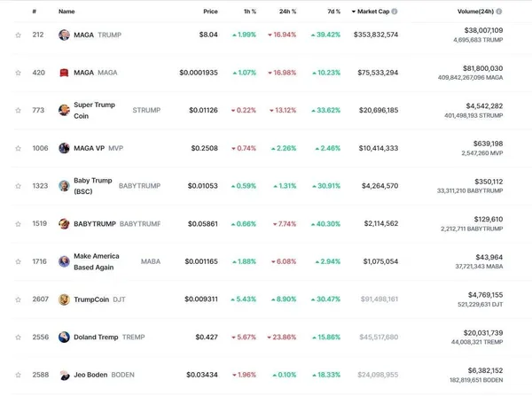Click Market Cap info icon
The height and width of the screenshot is (396, 532).
pyautogui.click(x=395, y=12)
